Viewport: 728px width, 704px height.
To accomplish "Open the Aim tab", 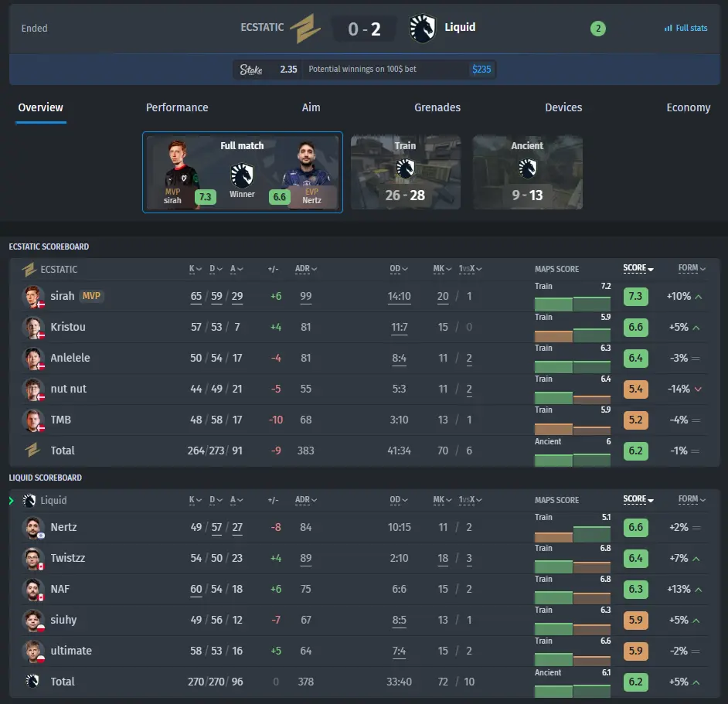I will [x=311, y=107].
